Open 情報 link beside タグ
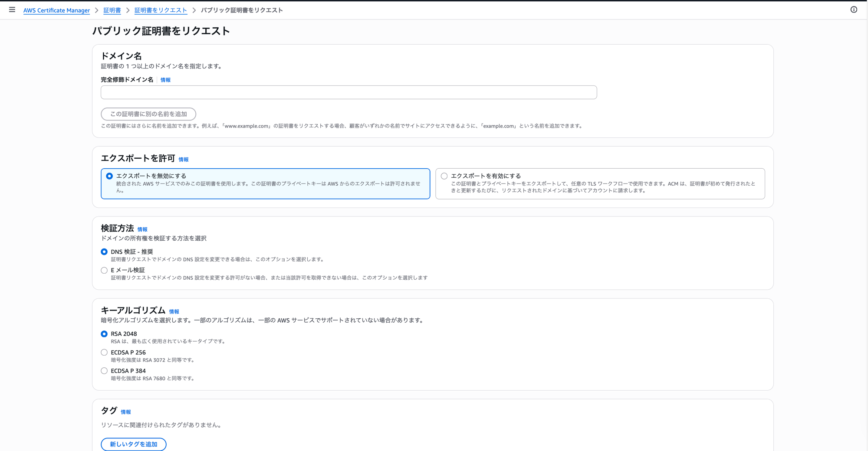 pos(126,412)
